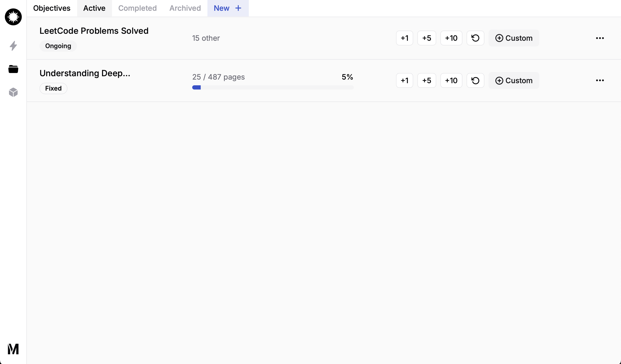Open the Archived tab
Image resolution: width=621 pixels, height=364 pixels.
(185, 8)
